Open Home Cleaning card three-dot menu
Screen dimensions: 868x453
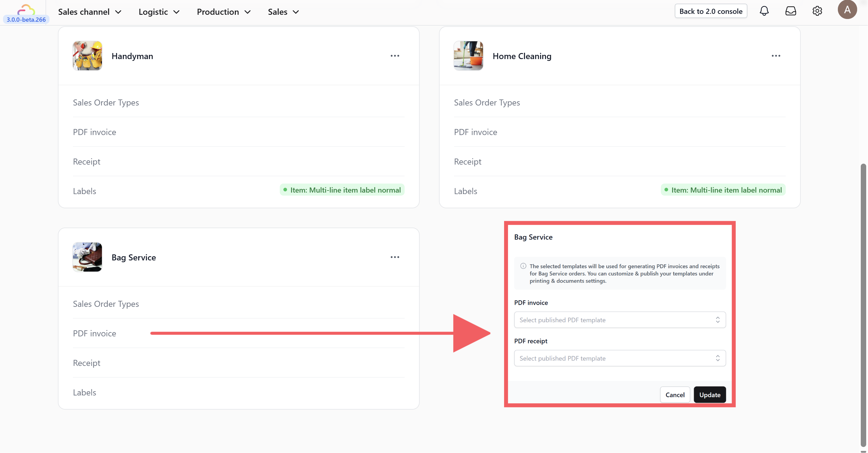(x=776, y=56)
